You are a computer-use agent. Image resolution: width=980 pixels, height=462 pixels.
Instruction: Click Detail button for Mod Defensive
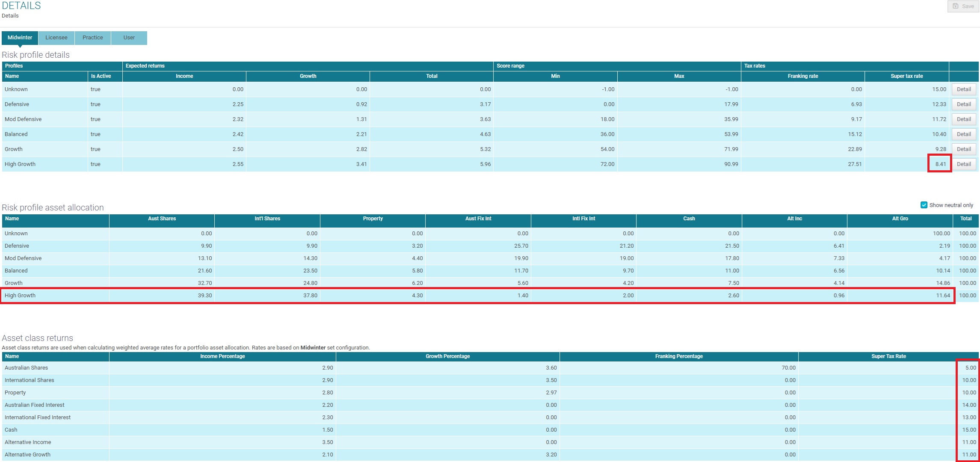[x=964, y=119]
